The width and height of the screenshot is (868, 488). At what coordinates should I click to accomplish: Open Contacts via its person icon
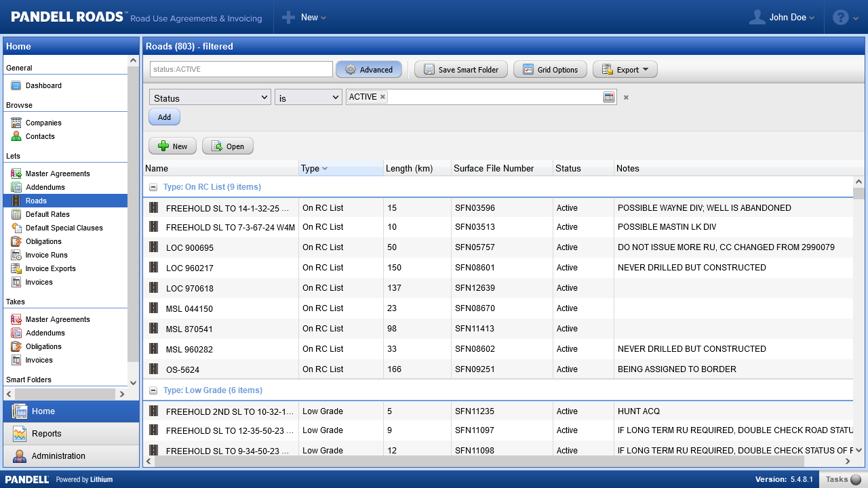(16, 136)
